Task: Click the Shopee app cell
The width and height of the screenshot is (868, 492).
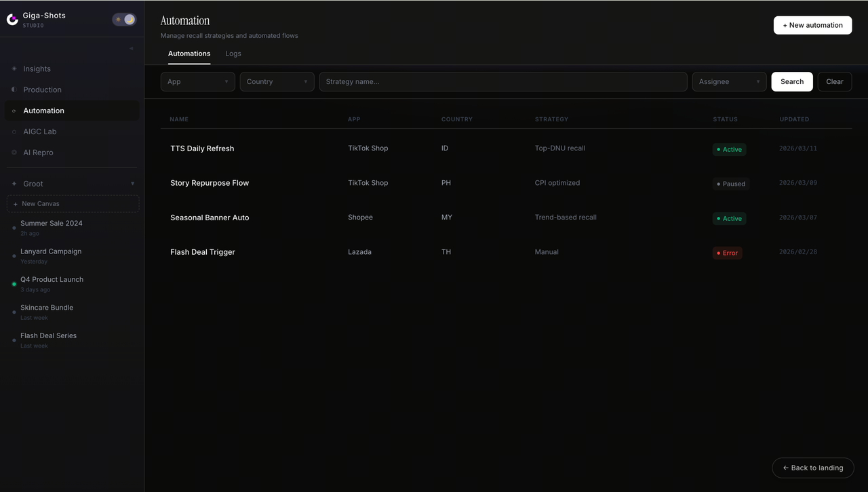Action: pos(360,217)
